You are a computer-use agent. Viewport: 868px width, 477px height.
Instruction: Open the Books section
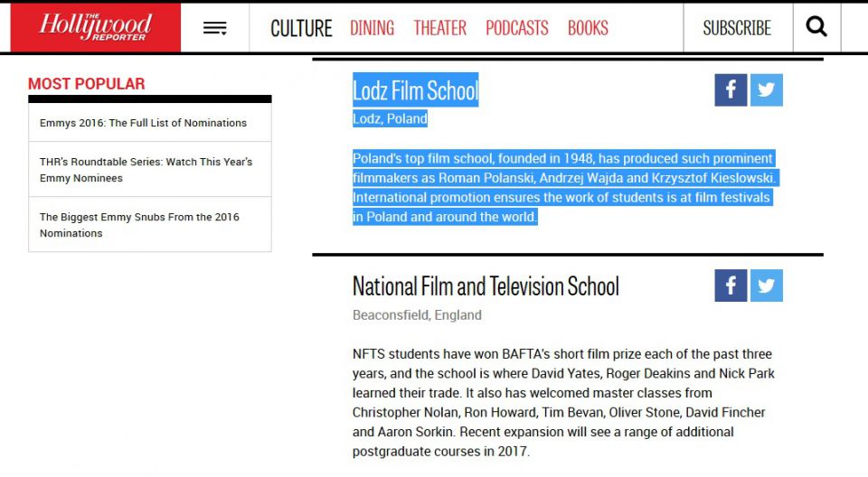tap(588, 28)
